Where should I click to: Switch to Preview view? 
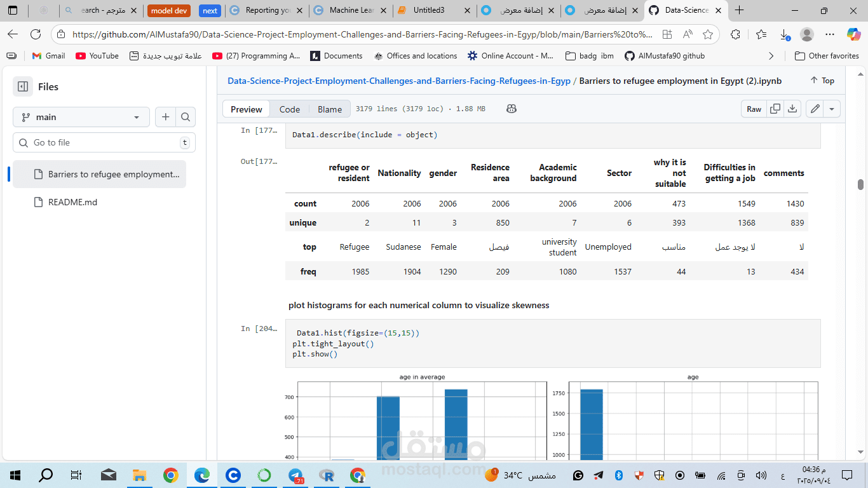tap(246, 109)
